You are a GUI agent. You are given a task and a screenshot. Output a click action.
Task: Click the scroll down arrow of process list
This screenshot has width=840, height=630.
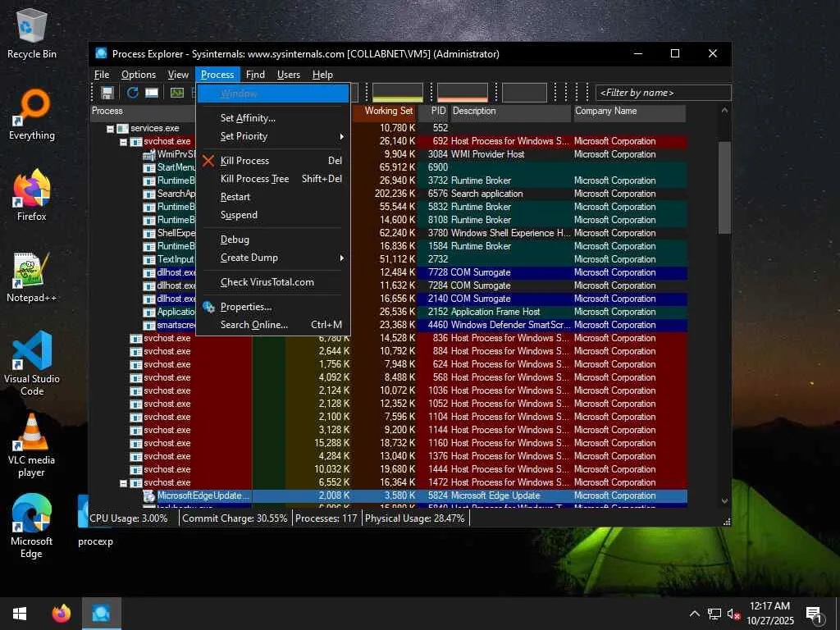tap(724, 501)
